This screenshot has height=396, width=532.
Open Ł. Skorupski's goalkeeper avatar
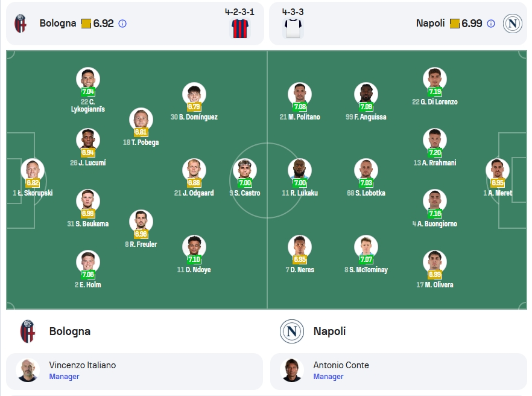[x=33, y=170]
